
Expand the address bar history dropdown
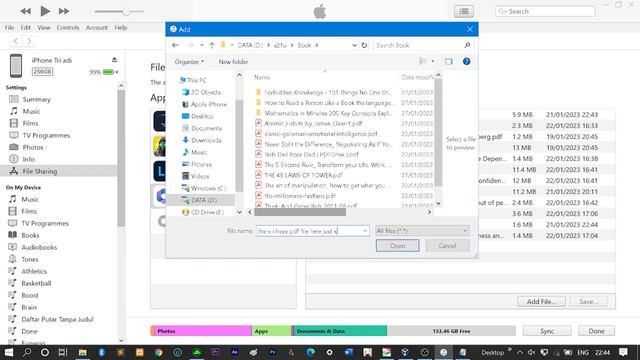point(354,45)
